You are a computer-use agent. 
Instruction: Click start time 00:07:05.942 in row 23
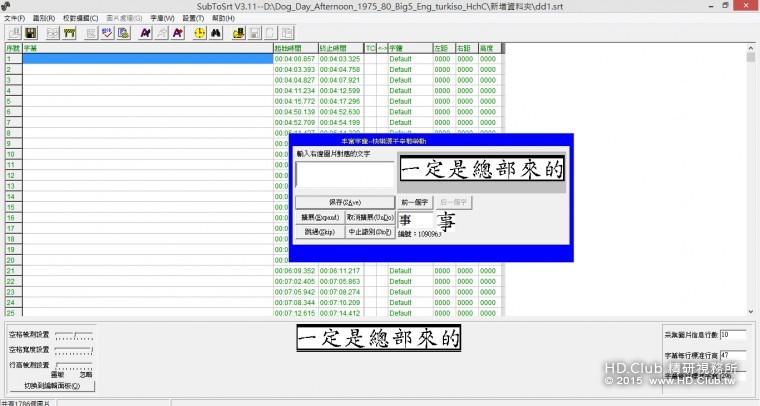(x=295, y=292)
